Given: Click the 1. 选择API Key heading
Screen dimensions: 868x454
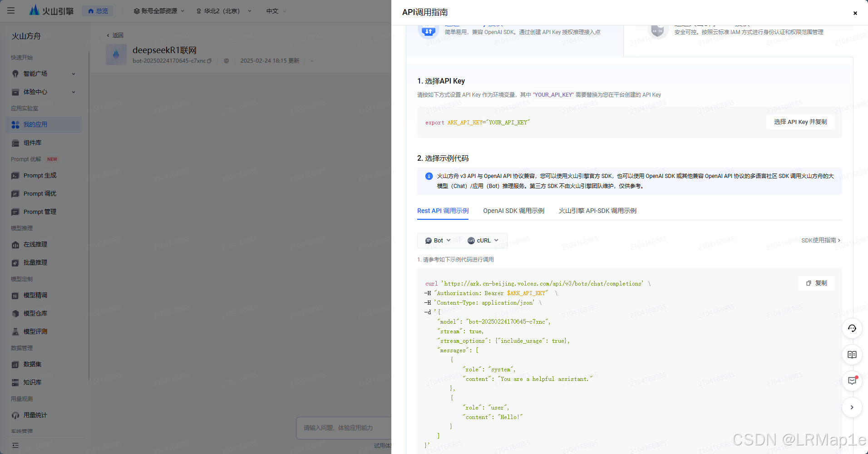Looking at the screenshot, I should tap(441, 81).
